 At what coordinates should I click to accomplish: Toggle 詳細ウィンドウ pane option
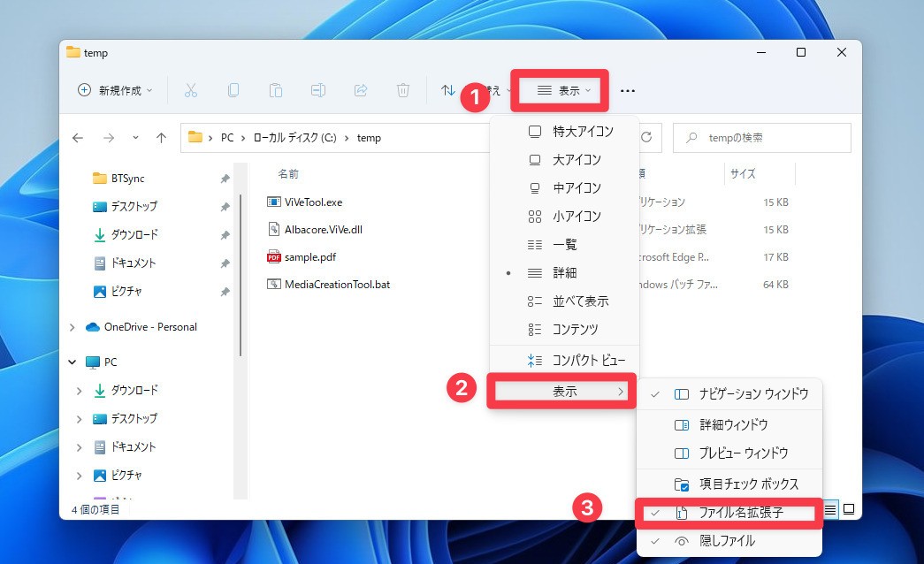click(729, 424)
